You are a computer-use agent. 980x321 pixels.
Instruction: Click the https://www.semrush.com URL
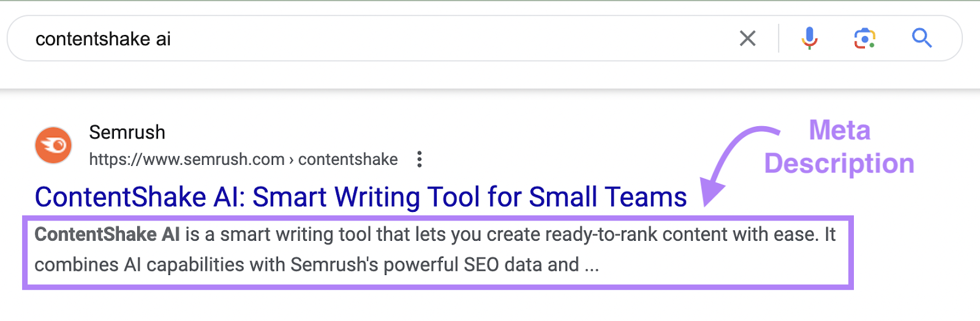click(186, 159)
